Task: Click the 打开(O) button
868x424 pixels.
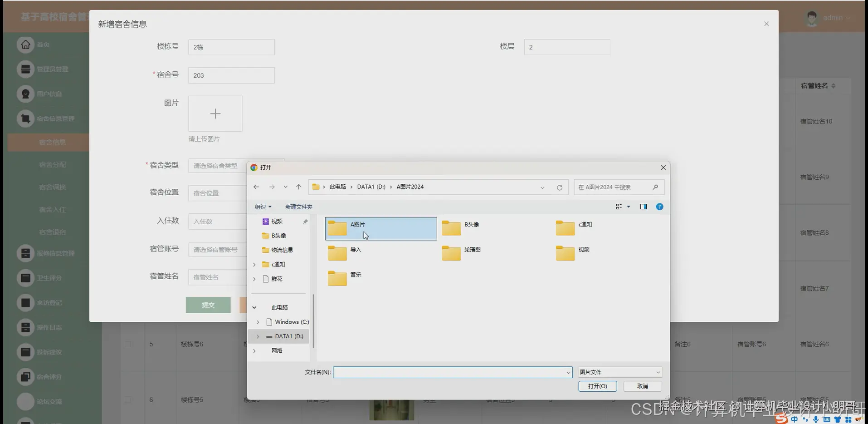Action: tap(597, 386)
